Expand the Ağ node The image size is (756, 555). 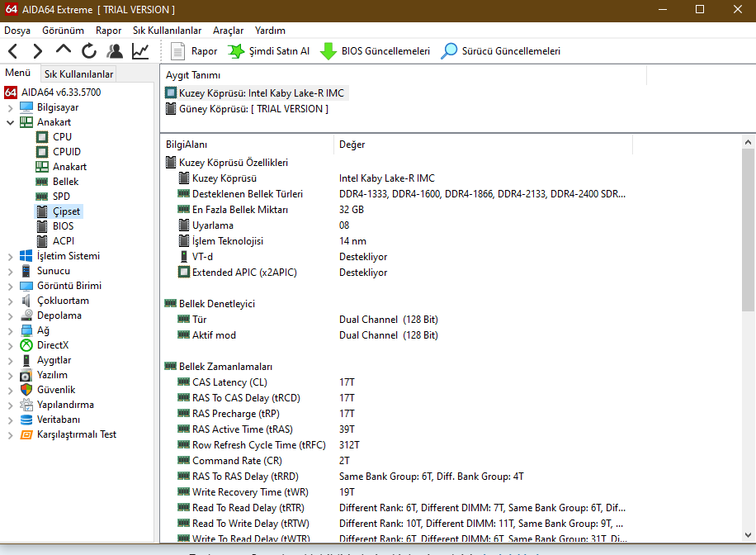10,330
